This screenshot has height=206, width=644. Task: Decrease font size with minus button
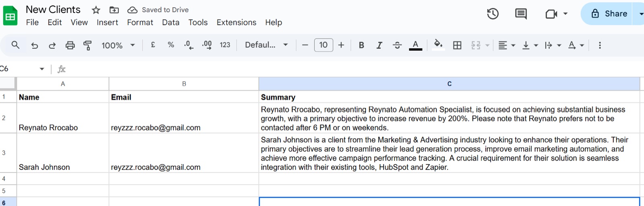[x=305, y=45]
